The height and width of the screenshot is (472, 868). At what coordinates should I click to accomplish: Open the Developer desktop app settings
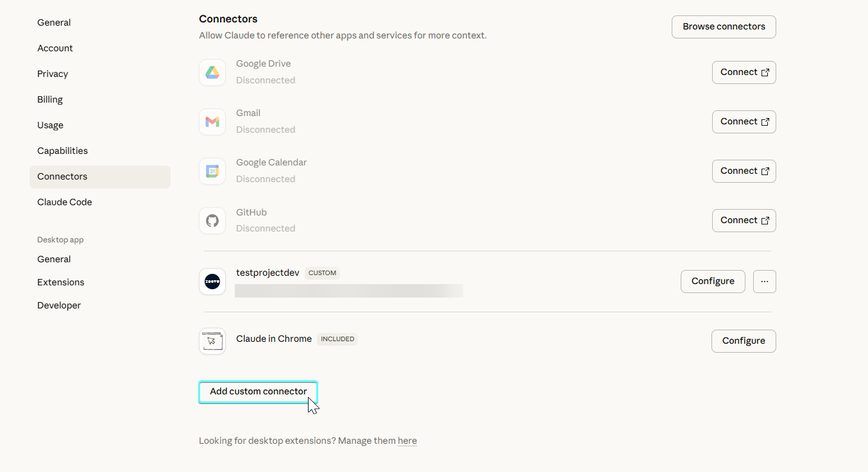pyautogui.click(x=59, y=305)
